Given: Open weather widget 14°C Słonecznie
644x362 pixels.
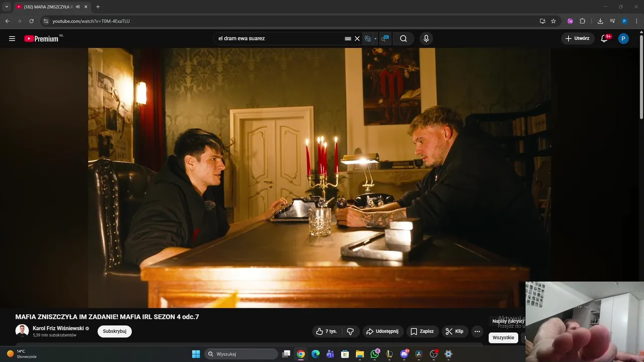Looking at the screenshot, I should click(x=22, y=354).
